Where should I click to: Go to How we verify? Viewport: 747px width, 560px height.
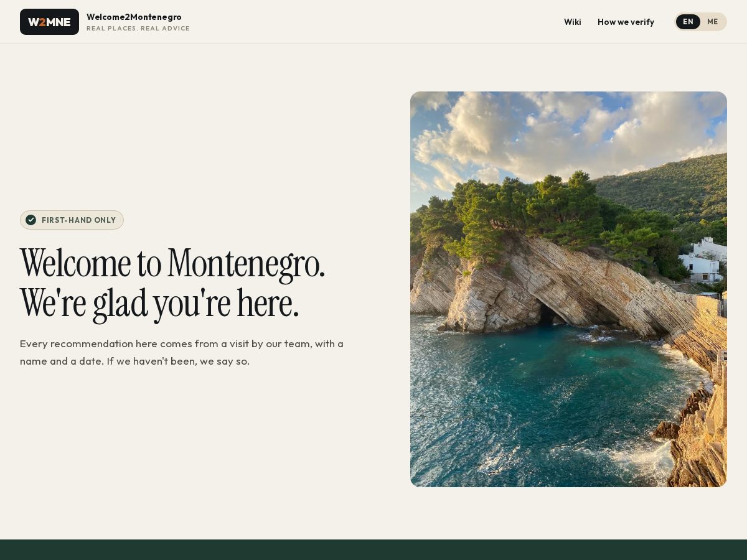626,22
